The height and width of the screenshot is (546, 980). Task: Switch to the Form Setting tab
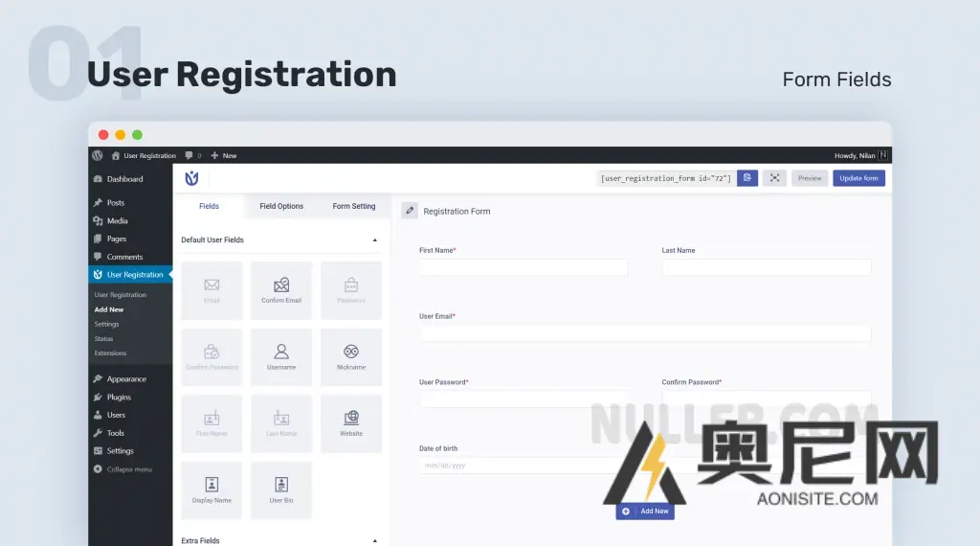point(354,206)
